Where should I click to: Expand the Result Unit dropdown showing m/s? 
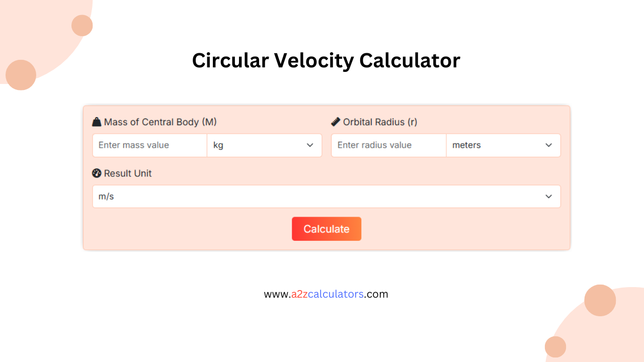(x=326, y=196)
